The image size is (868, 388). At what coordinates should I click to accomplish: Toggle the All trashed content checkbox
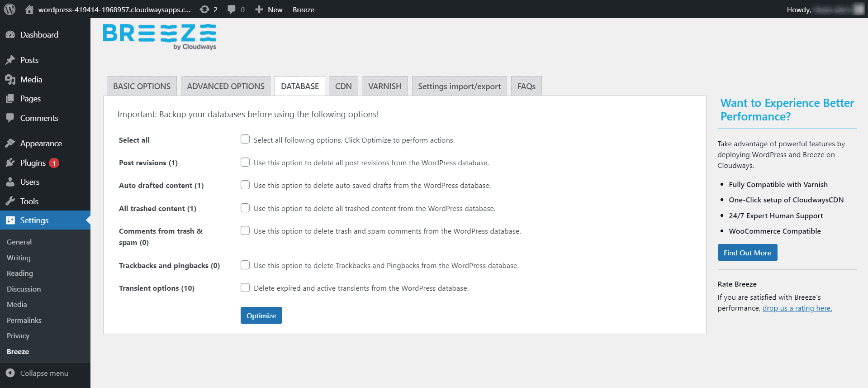pyautogui.click(x=245, y=208)
